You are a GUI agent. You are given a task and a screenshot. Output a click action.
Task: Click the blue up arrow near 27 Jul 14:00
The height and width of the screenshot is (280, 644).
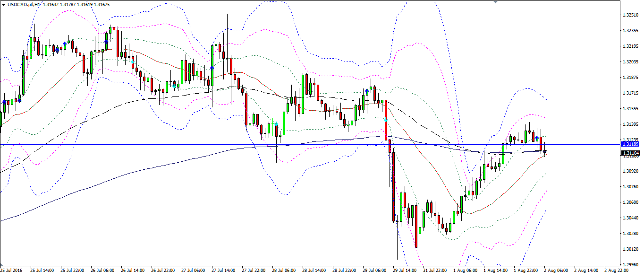212,68
